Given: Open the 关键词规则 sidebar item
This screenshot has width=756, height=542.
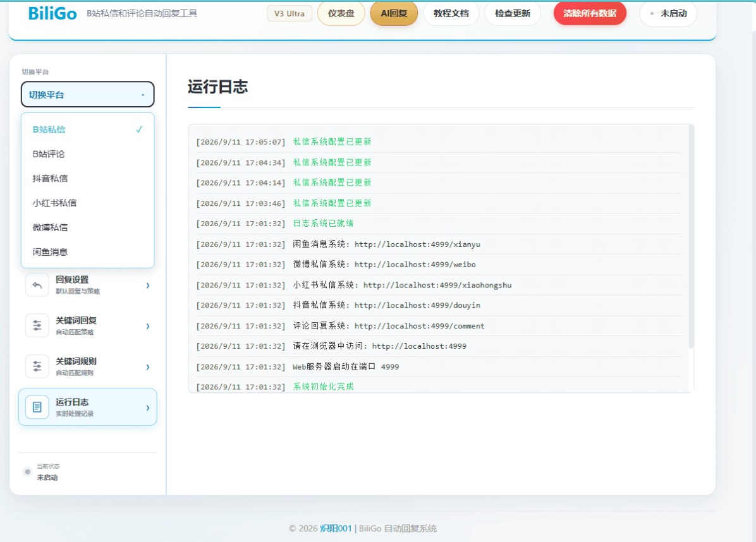Looking at the screenshot, I should [x=88, y=367].
